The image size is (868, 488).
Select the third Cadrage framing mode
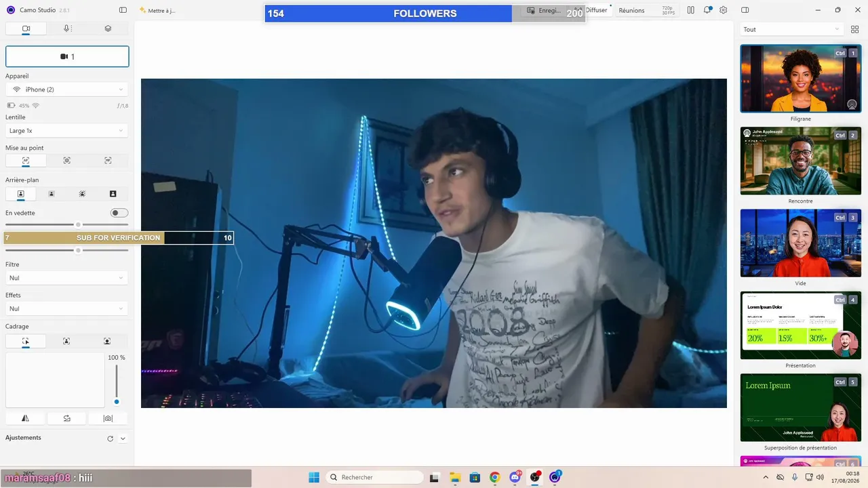pos(107,342)
